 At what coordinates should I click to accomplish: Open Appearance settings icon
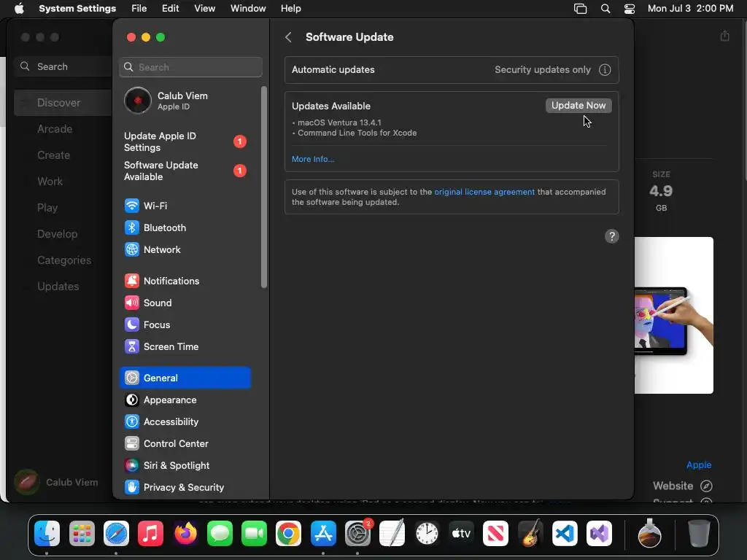(132, 400)
